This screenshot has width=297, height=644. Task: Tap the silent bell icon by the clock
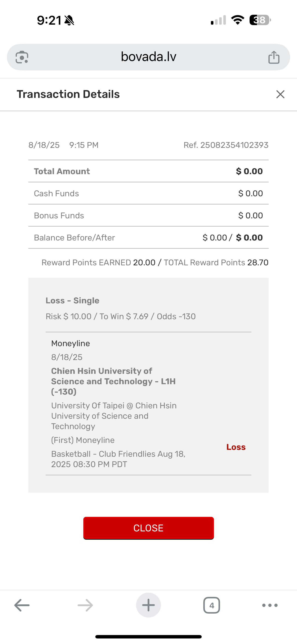pyautogui.click(x=69, y=20)
